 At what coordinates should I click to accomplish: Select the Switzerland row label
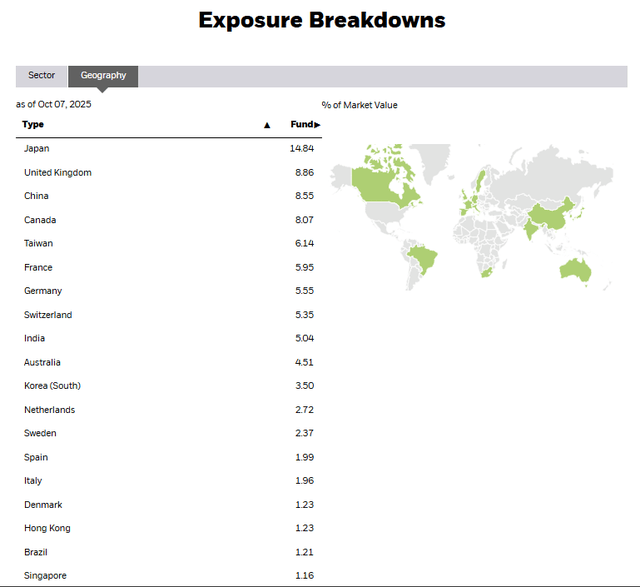tap(48, 315)
